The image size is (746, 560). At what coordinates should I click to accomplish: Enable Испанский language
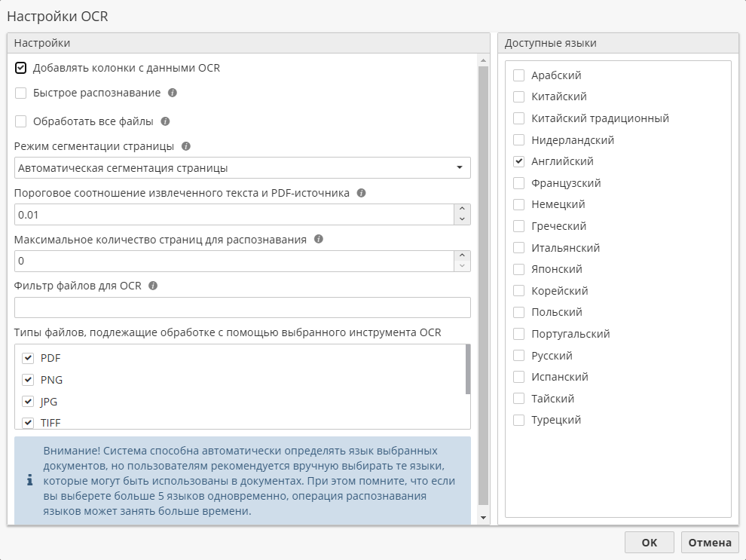[518, 377]
